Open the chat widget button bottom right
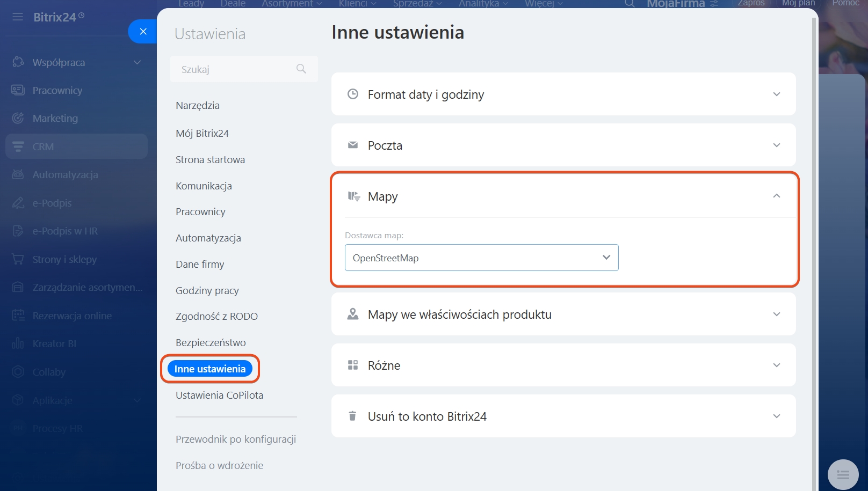868x491 pixels. click(x=843, y=474)
